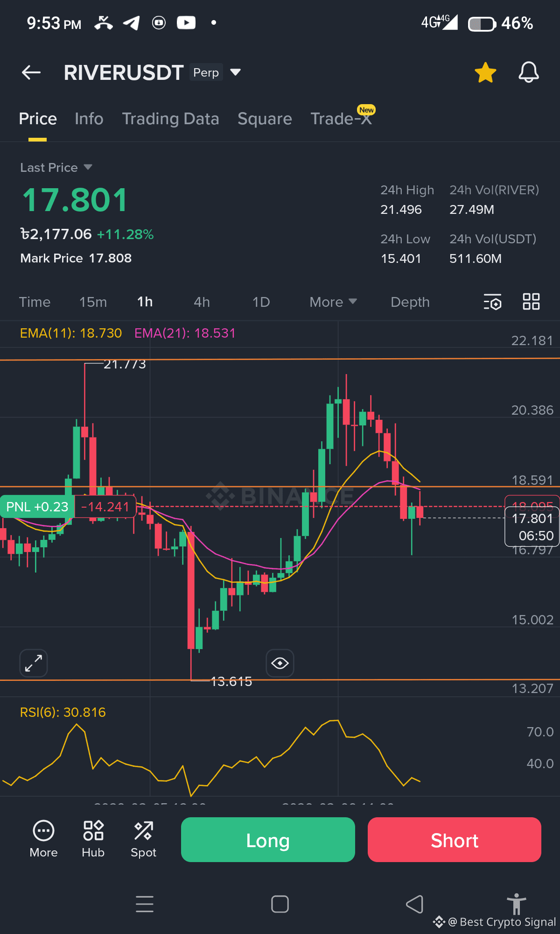
Task: Tap the 24h Low value 15.401
Action: [x=401, y=259]
